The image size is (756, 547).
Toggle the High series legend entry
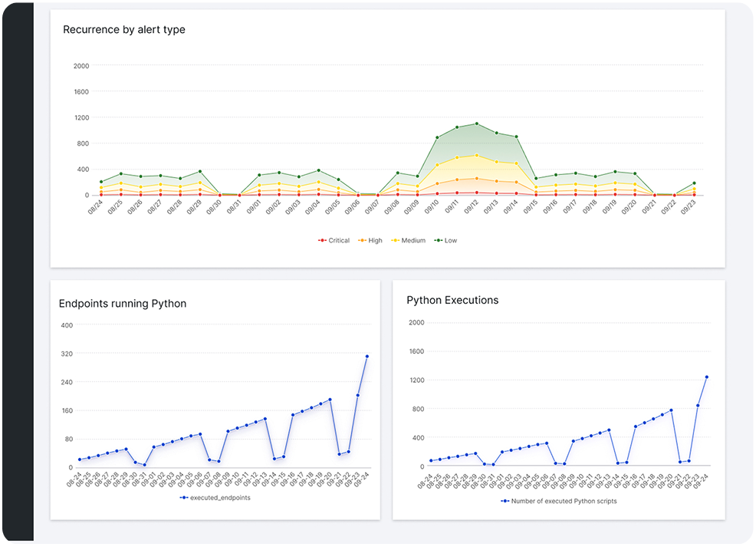click(x=370, y=240)
